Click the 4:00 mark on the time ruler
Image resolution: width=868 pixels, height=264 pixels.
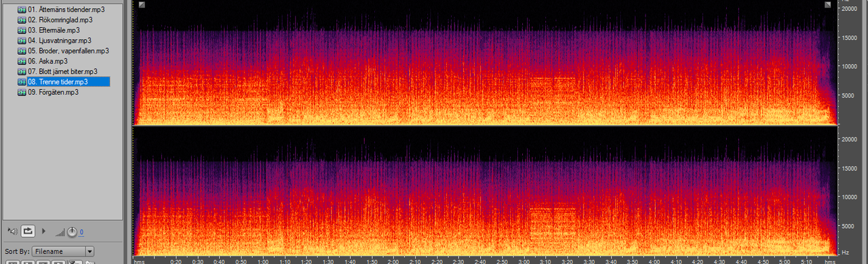[654, 261]
